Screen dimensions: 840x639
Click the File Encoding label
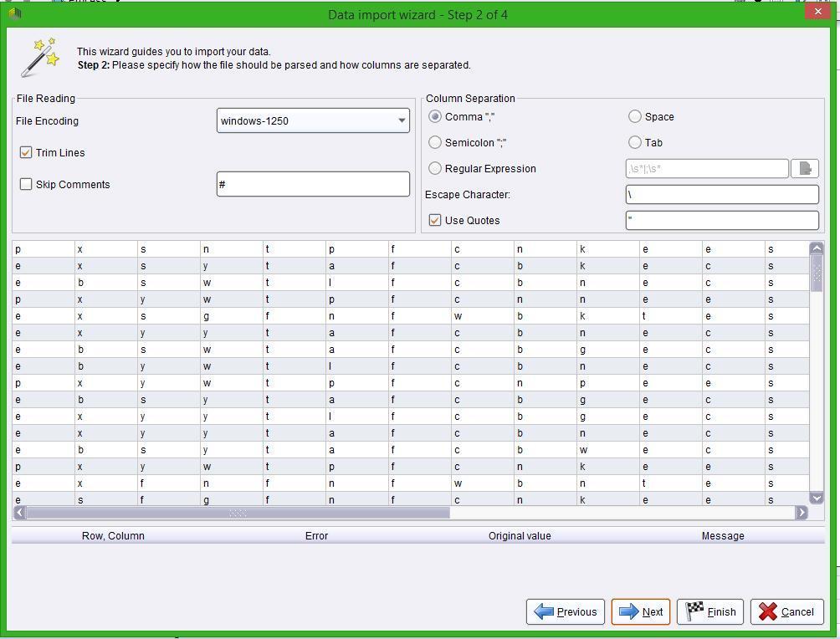47,120
